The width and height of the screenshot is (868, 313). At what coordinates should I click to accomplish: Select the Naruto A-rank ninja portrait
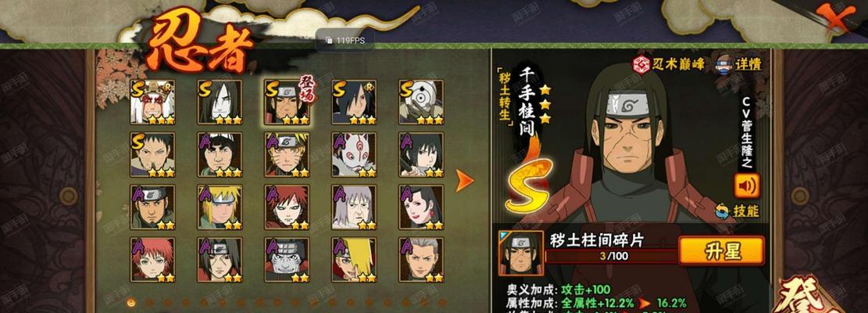click(x=287, y=155)
